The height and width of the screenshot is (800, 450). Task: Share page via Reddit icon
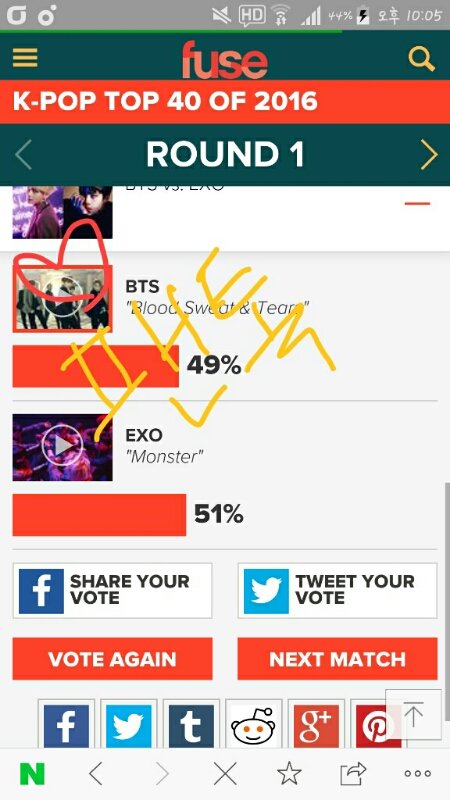(x=254, y=726)
